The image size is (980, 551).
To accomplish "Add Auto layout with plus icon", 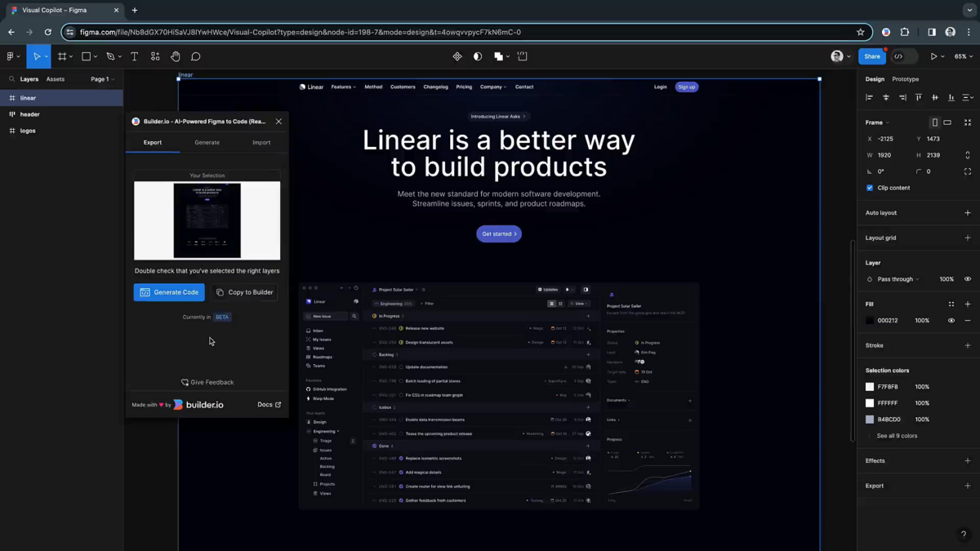I will (x=968, y=213).
